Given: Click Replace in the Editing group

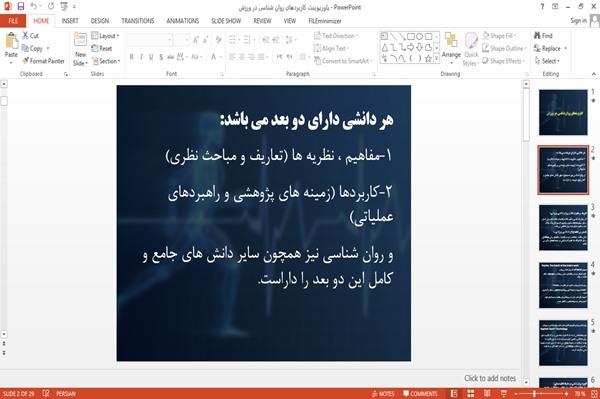Looking at the screenshot, I should (x=548, y=48).
